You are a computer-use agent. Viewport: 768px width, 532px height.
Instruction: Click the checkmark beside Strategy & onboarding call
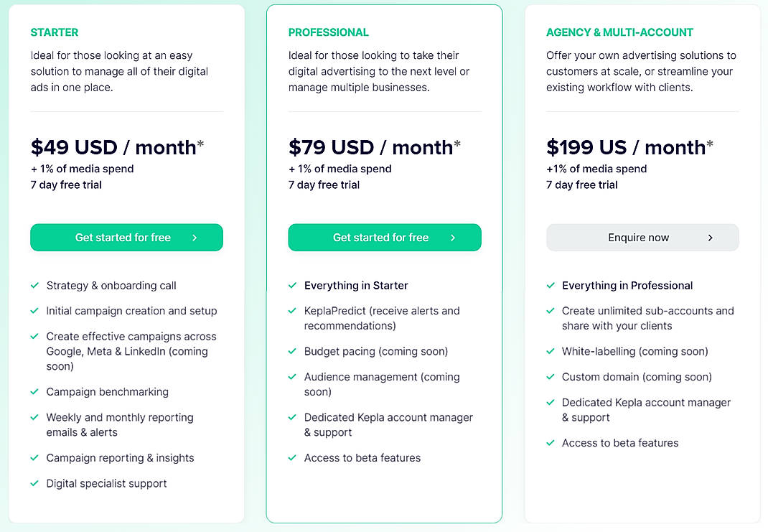[34, 285]
